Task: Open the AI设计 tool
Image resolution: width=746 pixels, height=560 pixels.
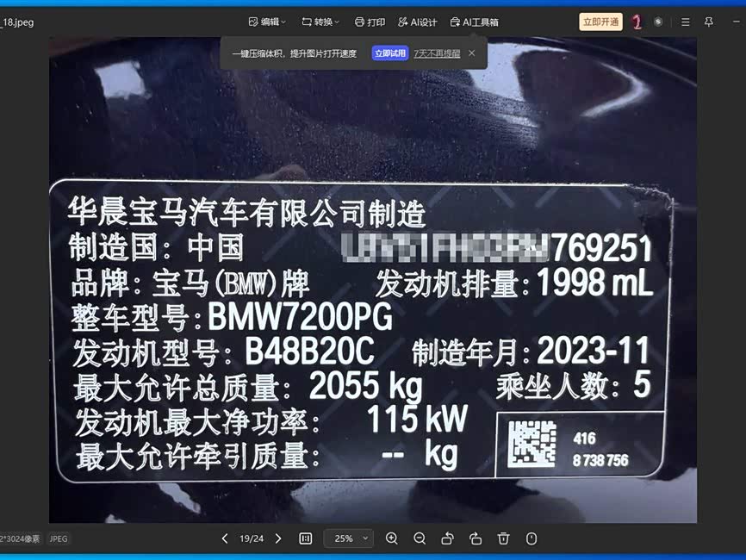Action: click(417, 22)
